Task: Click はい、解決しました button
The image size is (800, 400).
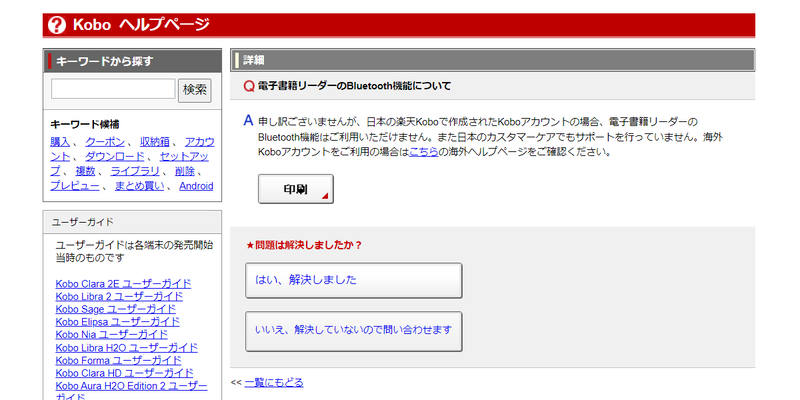Action: tap(354, 280)
